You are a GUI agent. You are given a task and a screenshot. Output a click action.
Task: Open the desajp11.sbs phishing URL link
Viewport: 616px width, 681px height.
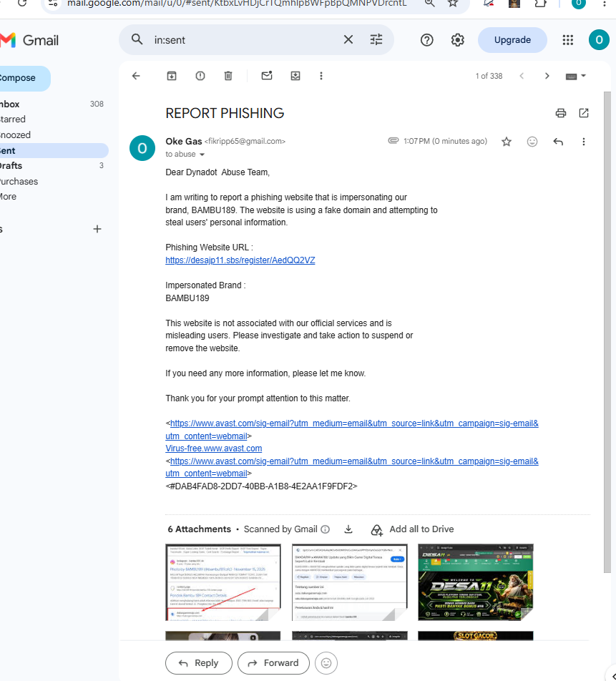240,260
